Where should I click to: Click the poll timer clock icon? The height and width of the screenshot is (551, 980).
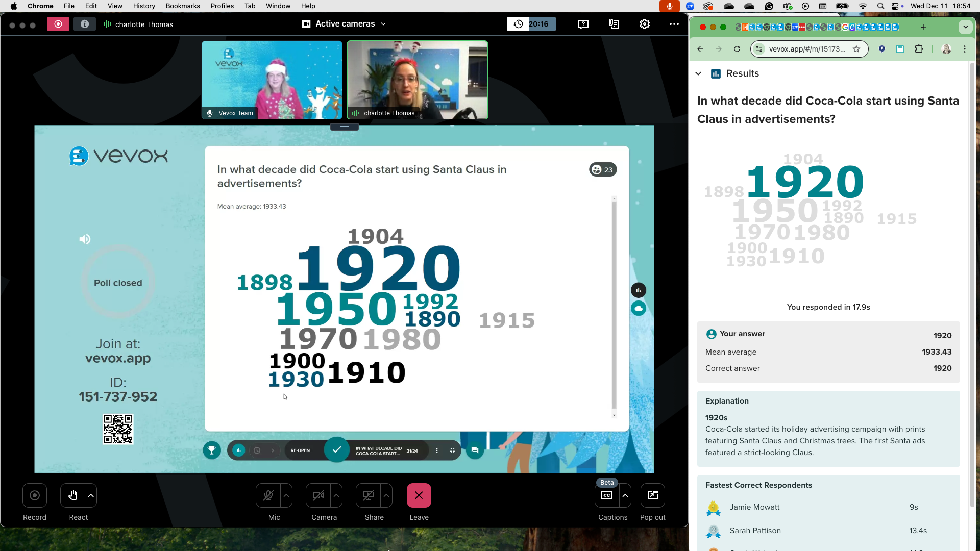(257, 450)
